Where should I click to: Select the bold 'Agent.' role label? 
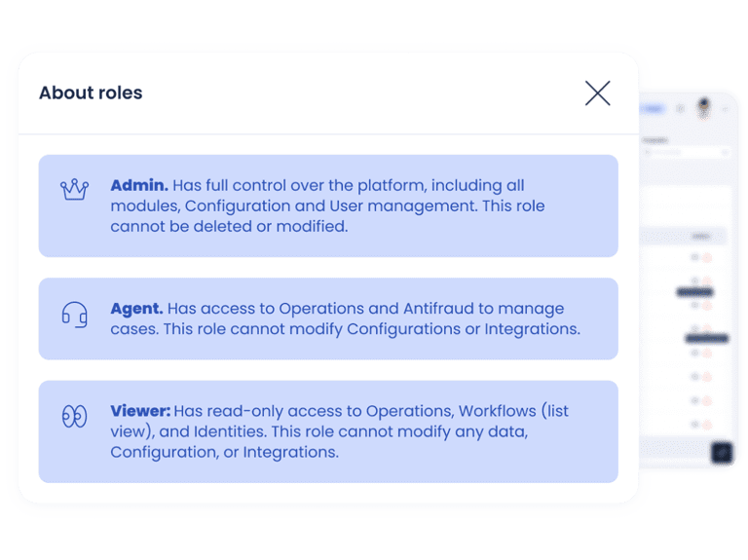136,309
